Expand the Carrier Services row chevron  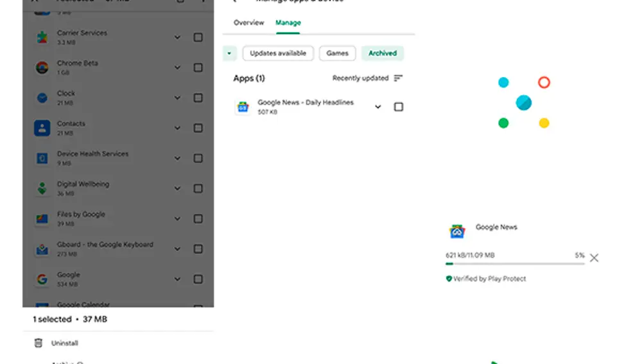click(x=177, y=37)
